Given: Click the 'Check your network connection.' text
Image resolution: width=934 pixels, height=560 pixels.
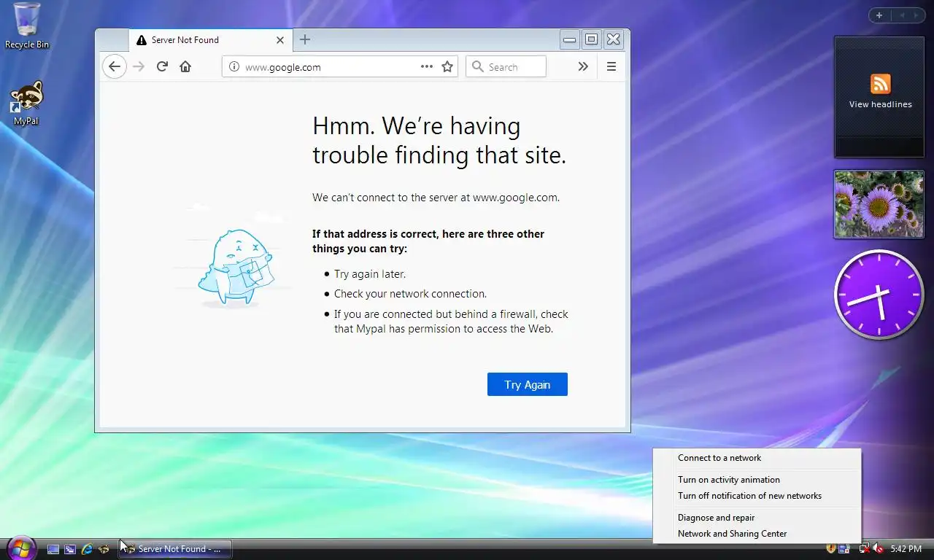Looking at the screenshot, I should tap(410, 294).
